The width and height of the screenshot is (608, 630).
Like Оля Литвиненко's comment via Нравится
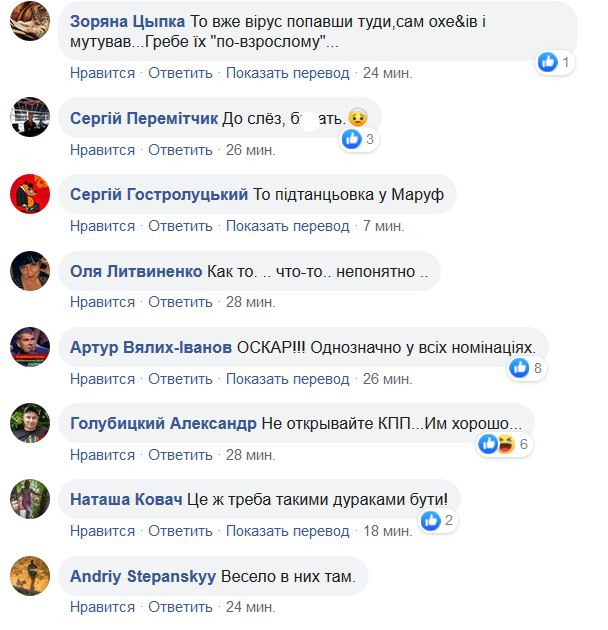pos(102,302)
